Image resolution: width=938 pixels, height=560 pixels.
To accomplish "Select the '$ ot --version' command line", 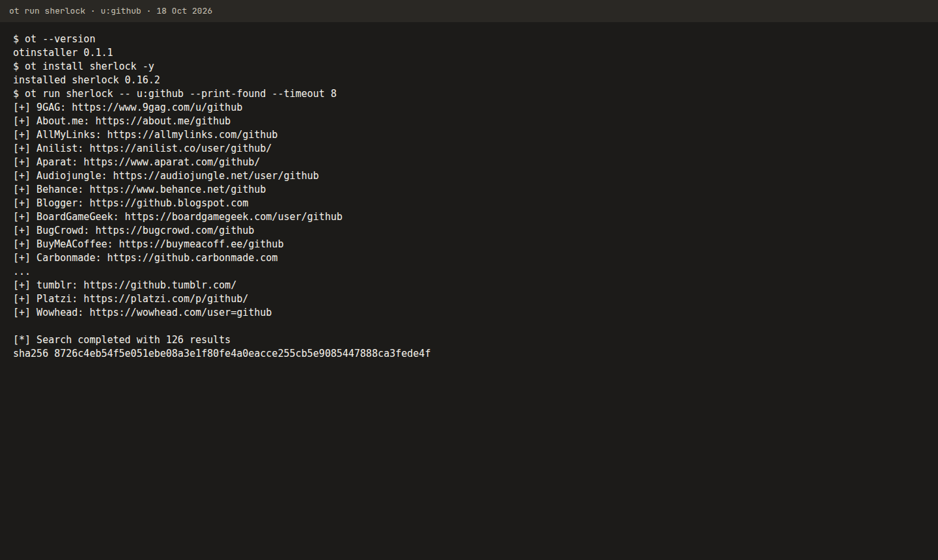I will click(54, 39).
